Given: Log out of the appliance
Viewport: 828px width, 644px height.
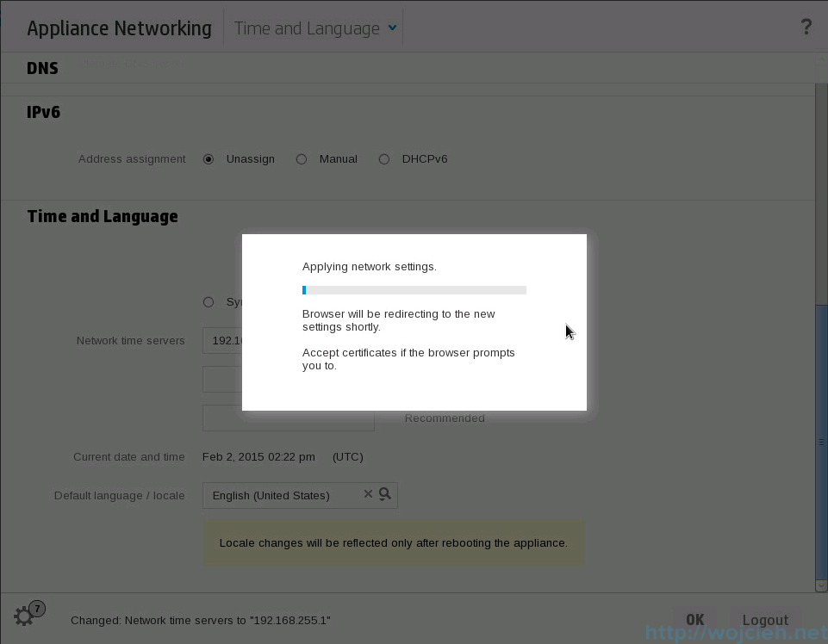Looking at the screenshot, I should (764, 619).
